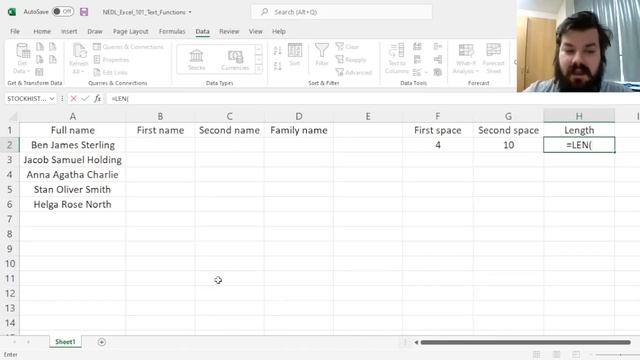640x360 pixels.
Task: Open the Help tab
Action: (279, 31)
